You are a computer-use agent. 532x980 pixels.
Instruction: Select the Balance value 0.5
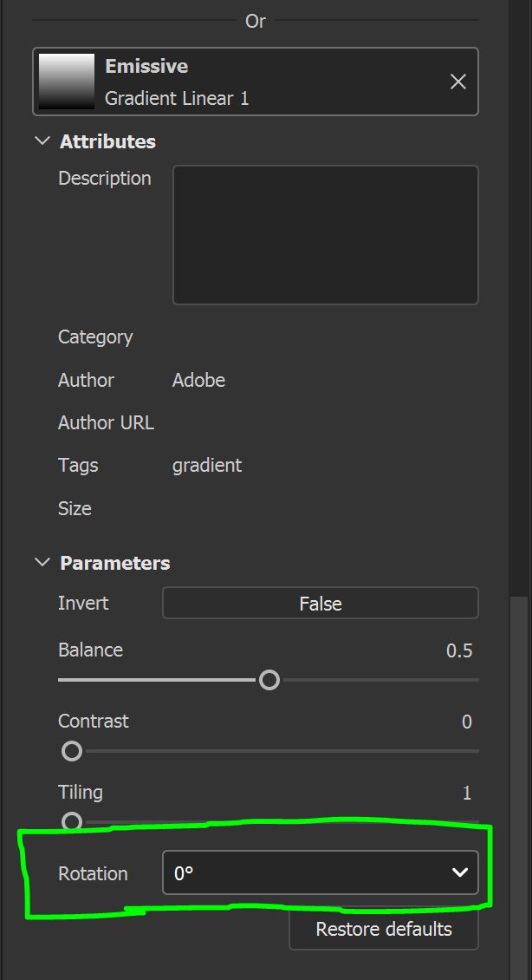(x=460, y=650)
